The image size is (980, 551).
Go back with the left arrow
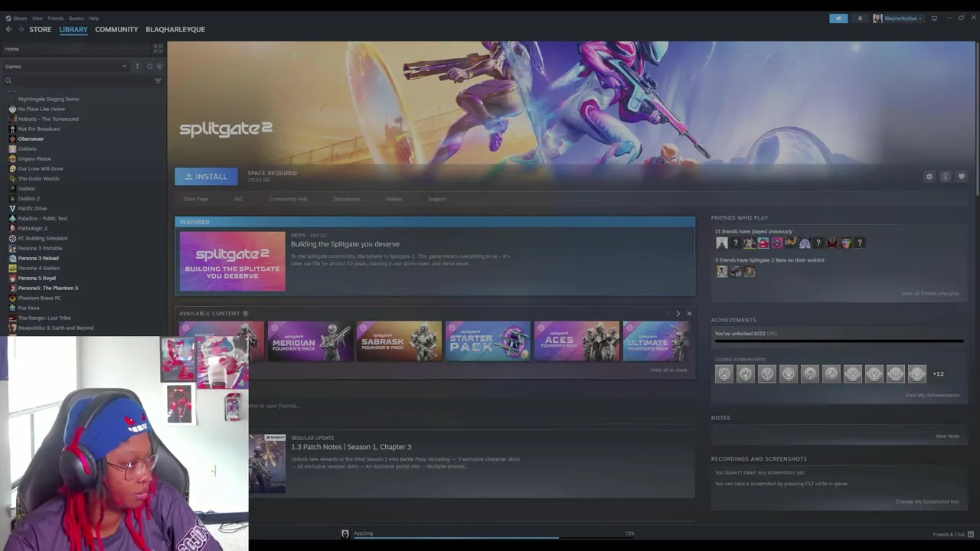point(8,29)
